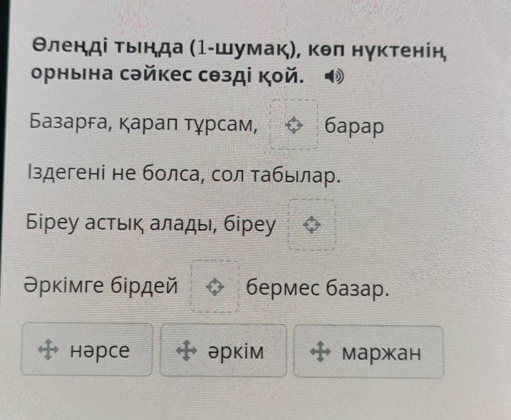
Task: Click the text 'Әркімге бірдей'
Action: (101, 286)
